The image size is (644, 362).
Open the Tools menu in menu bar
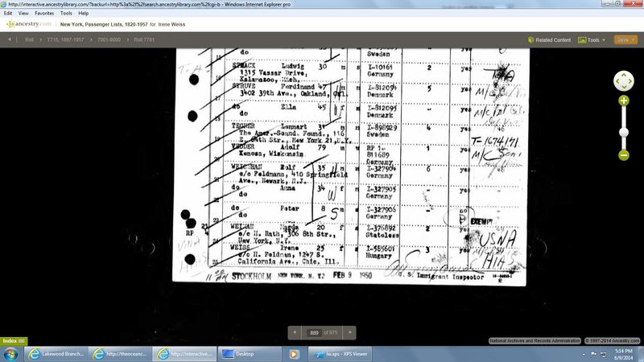(x=66, y=13)
